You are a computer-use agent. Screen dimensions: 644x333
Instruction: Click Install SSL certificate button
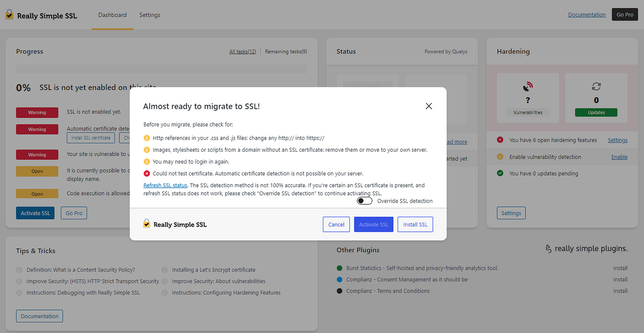pos(91,138)
